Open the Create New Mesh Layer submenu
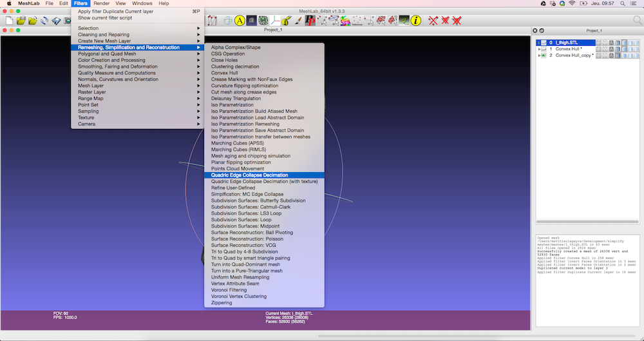 point(138,41)
